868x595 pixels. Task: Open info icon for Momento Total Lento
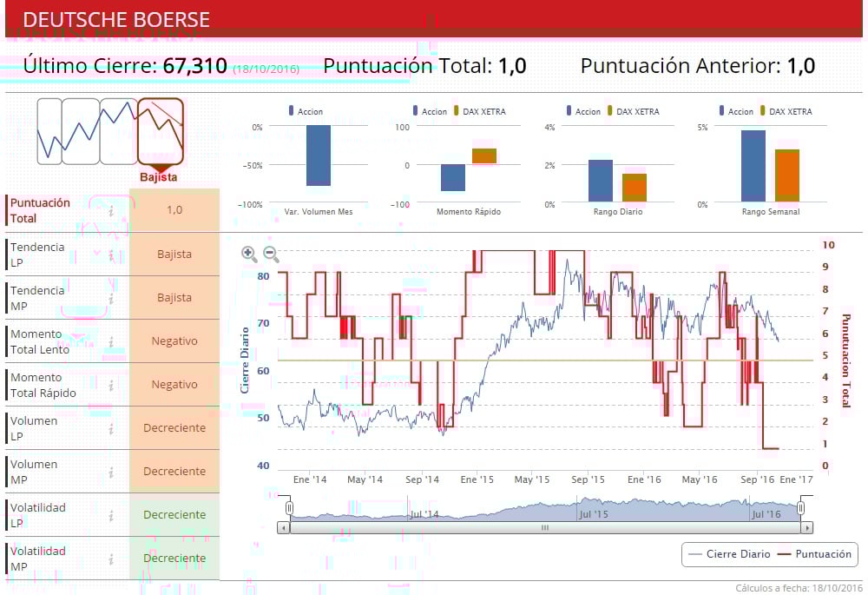pyautogui.click(x=111, y=342)
